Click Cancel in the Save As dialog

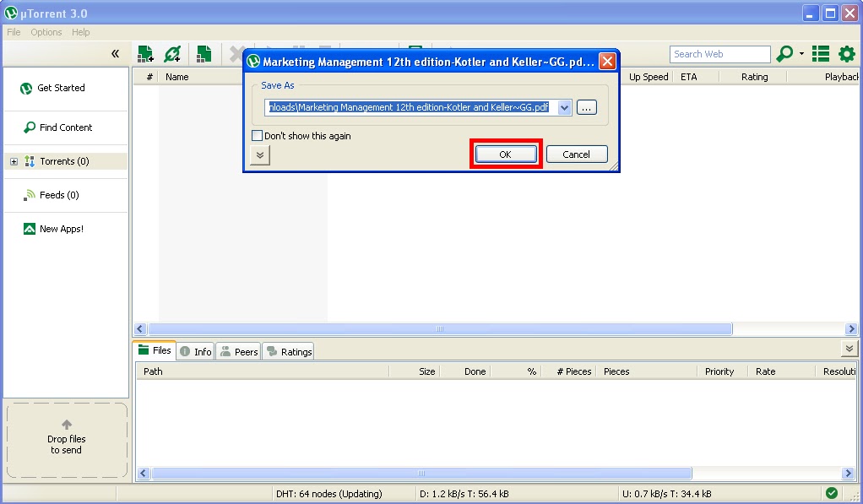click(x=577, y=154)
